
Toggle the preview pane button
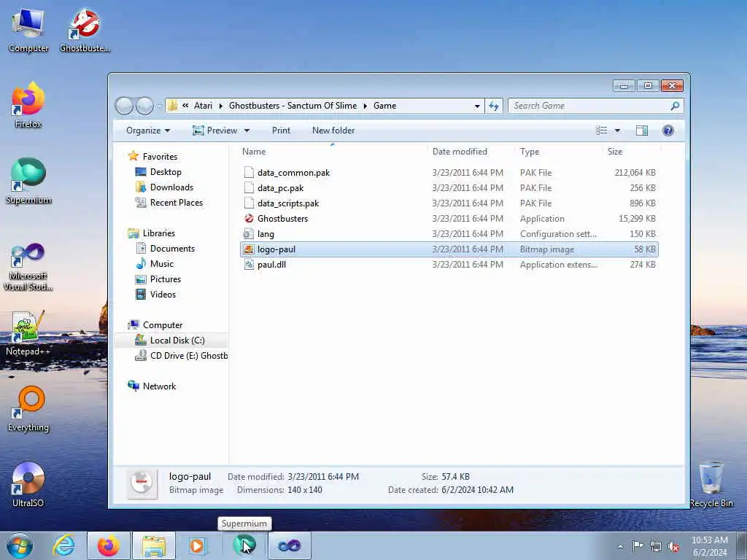pyautogui.click(x=642, y=131)
